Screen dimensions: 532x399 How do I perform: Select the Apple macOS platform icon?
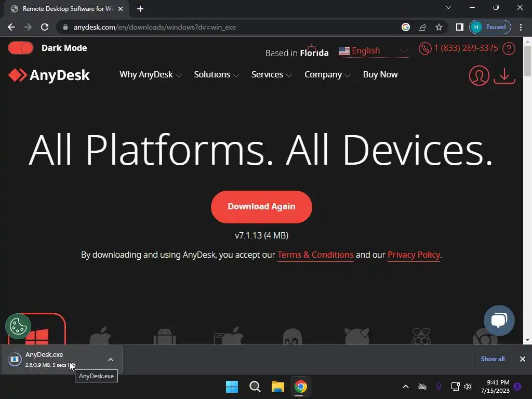coord(100,336)
